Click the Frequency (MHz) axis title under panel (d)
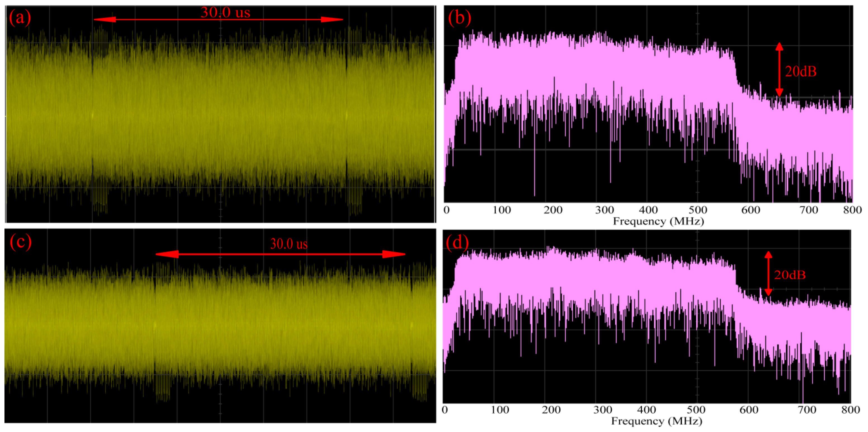 (x=656, y=421)
